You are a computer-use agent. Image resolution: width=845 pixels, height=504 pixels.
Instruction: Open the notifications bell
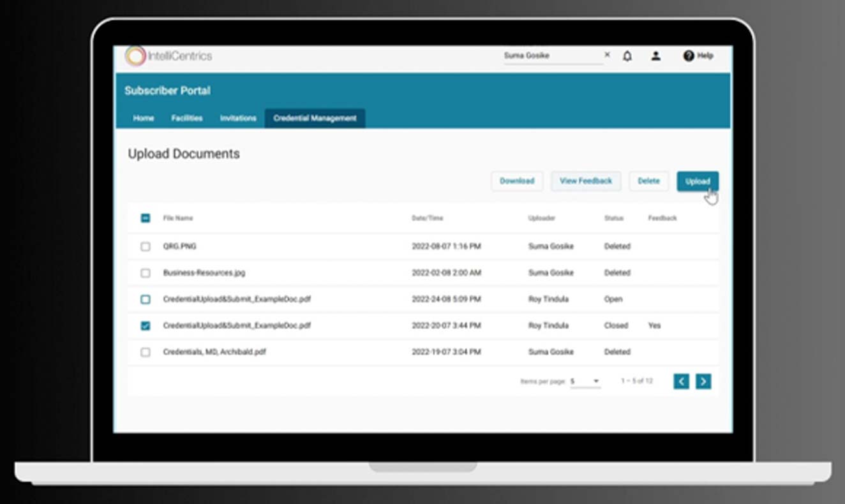click(x=627, y=56)
